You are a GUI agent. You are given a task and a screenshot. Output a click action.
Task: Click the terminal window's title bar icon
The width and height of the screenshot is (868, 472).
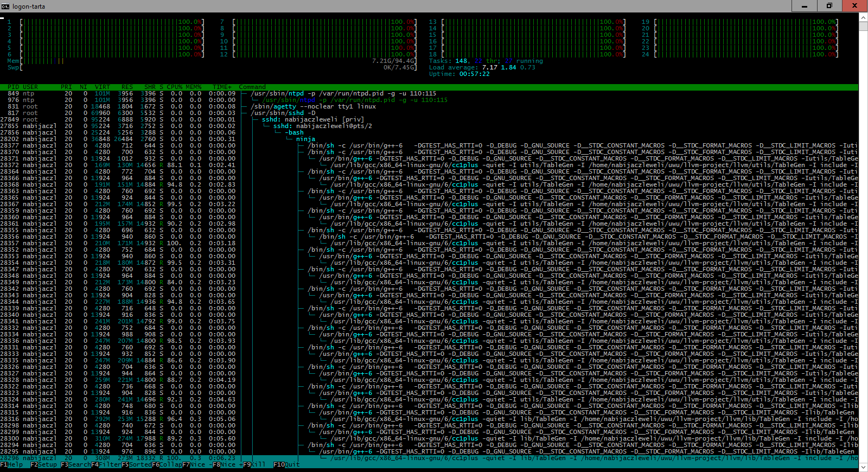(x=5, y=6)
